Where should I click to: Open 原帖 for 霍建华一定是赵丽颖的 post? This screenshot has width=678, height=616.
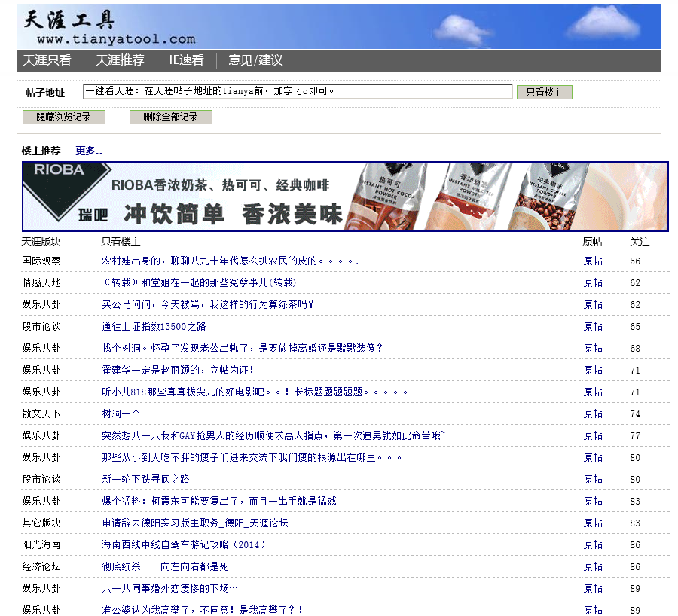pyautogui.click(x=593, y=370)
